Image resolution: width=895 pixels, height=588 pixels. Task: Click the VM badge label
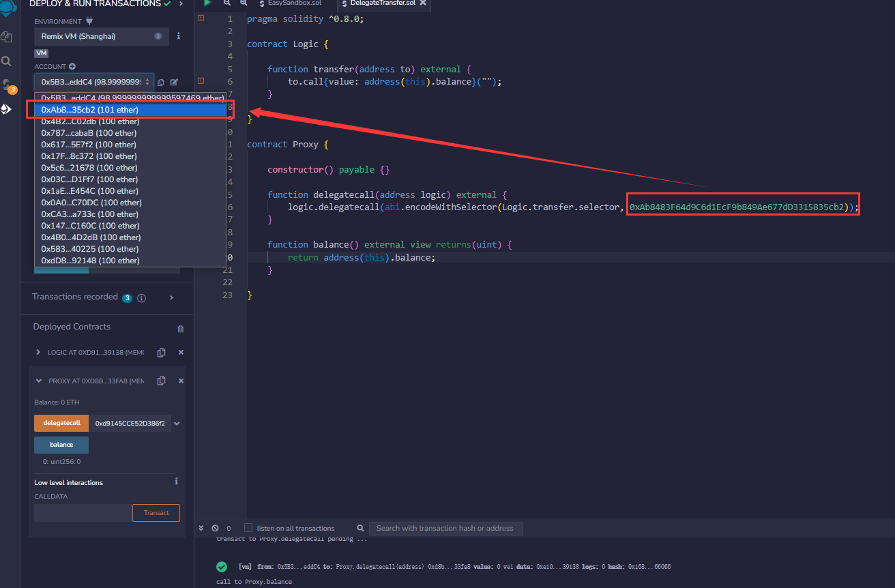(x=42, y=53)
